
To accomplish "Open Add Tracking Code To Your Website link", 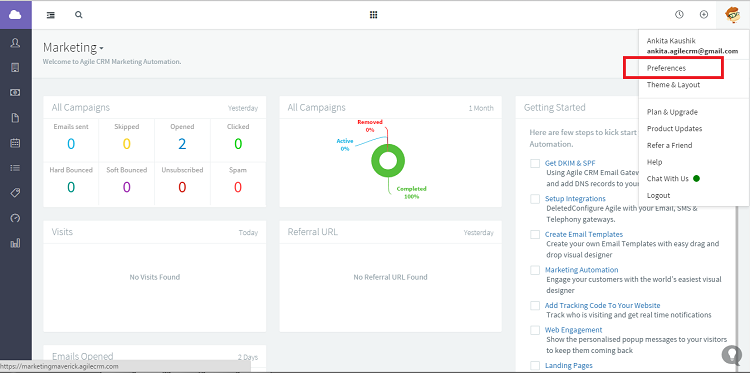I will coord(602,305).
